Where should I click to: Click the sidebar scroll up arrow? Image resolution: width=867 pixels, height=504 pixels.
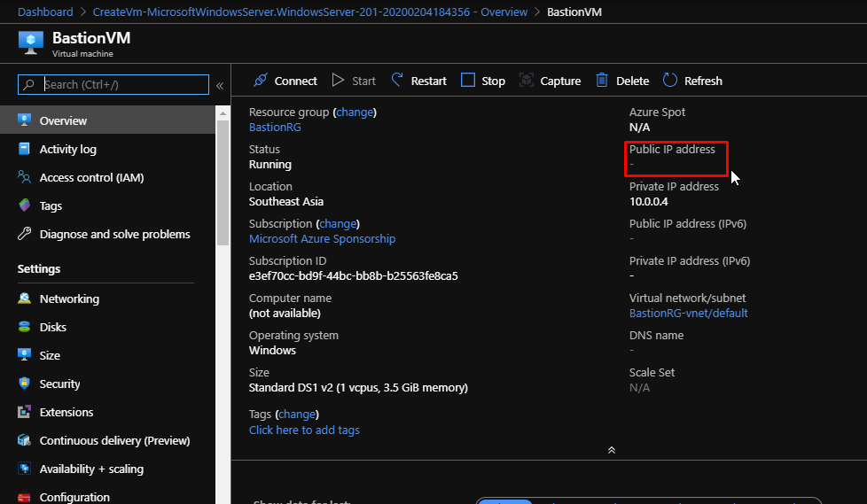[x=223, y=113]
